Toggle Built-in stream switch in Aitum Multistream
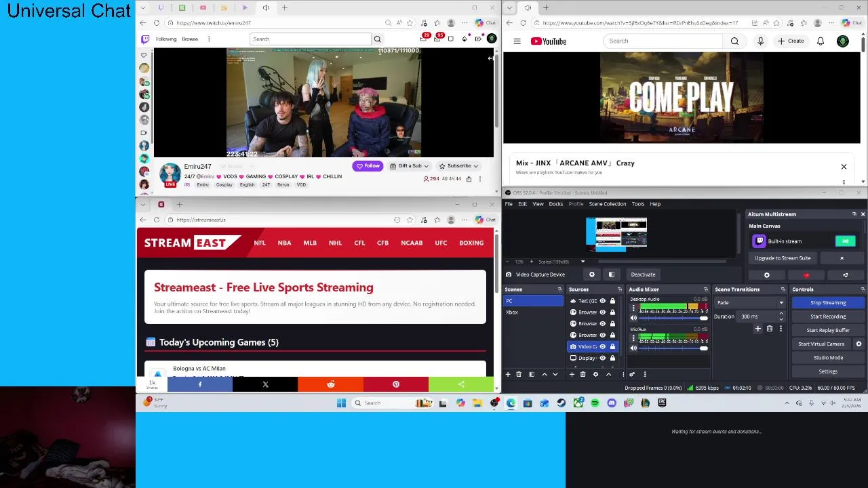868x488 pixels. click(x=845, y=241)
